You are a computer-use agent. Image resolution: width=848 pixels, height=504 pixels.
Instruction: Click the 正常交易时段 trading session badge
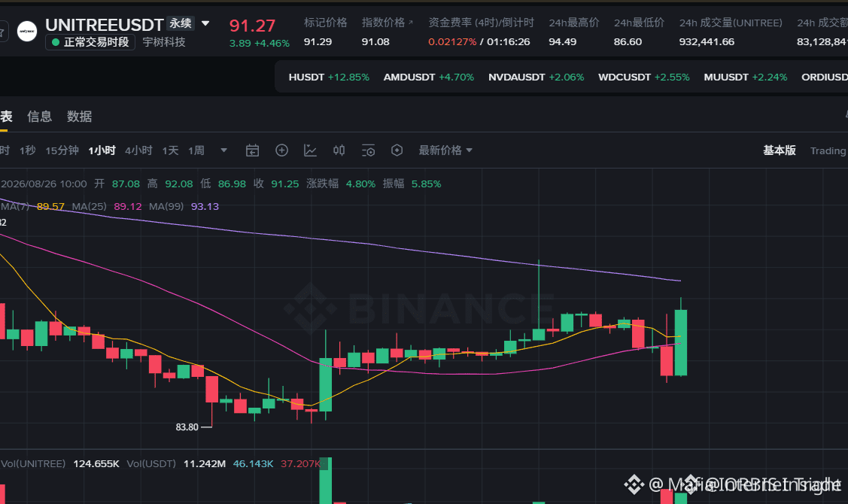(x=90, y=42)
